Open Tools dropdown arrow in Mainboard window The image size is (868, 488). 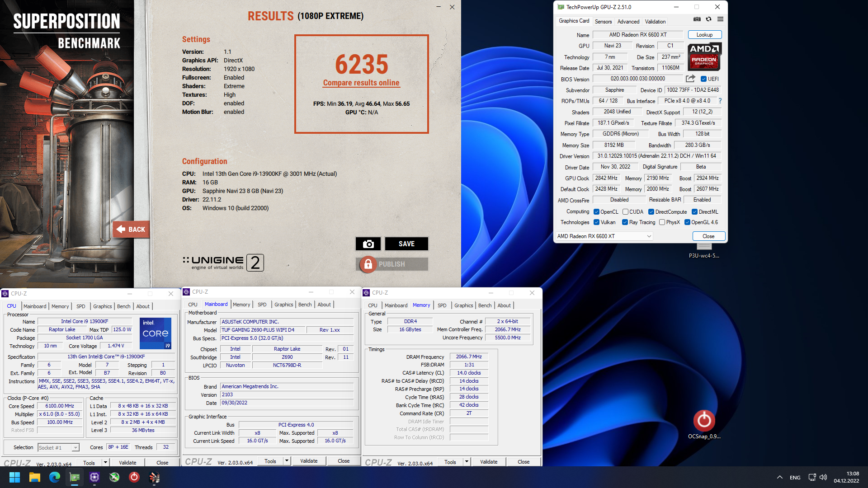pos(287,461)
